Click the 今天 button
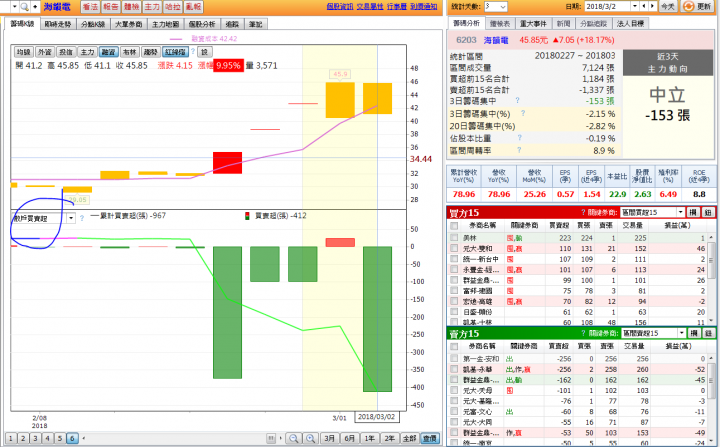The height and width of the screenshot is (447, 720). coord(667,6)
